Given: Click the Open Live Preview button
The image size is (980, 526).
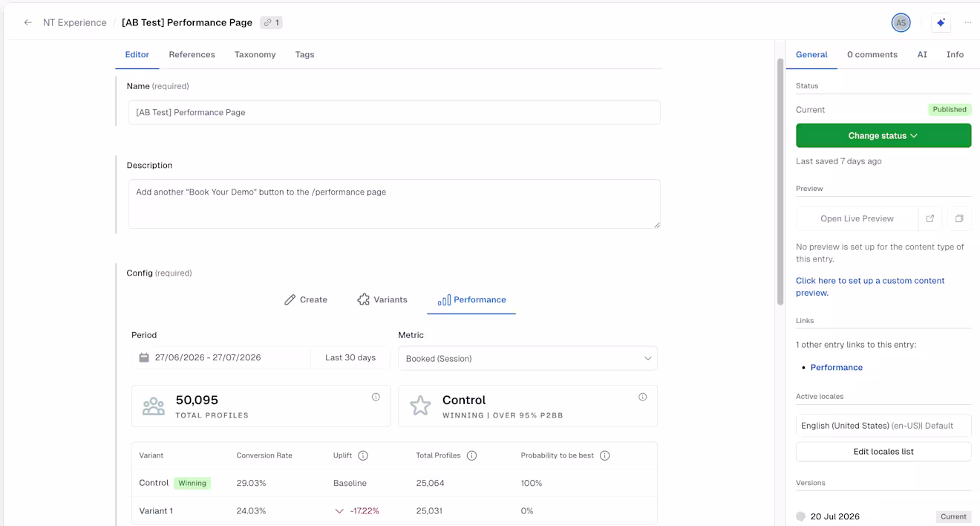Looking at the screenshot, I should (x=857, y=218).
